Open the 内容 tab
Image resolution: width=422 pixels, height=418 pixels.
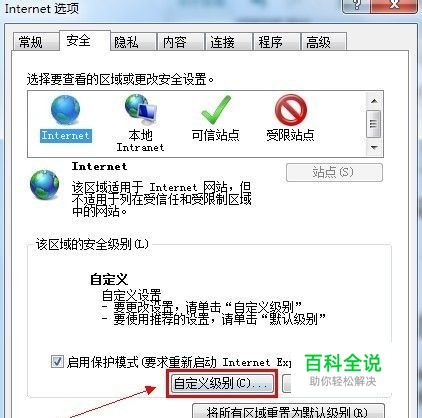(x=175, y=42)
